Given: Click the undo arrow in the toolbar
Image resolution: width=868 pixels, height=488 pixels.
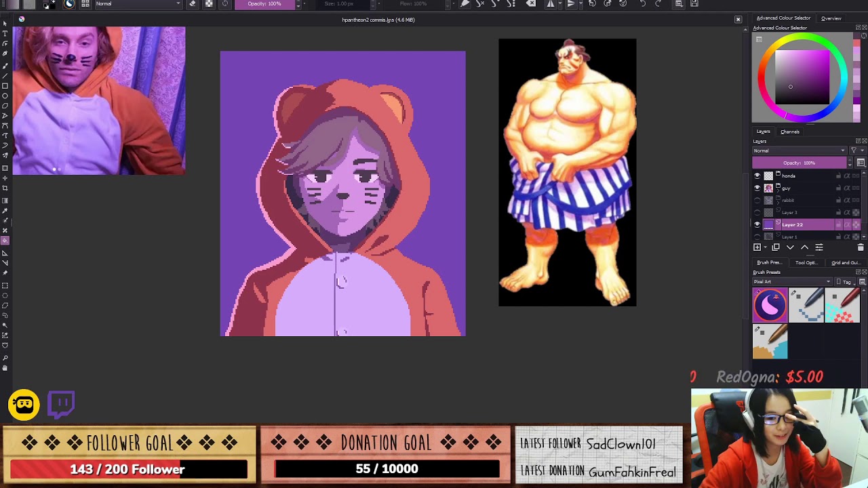Looking at the screenshot, I should pos(643,4).
